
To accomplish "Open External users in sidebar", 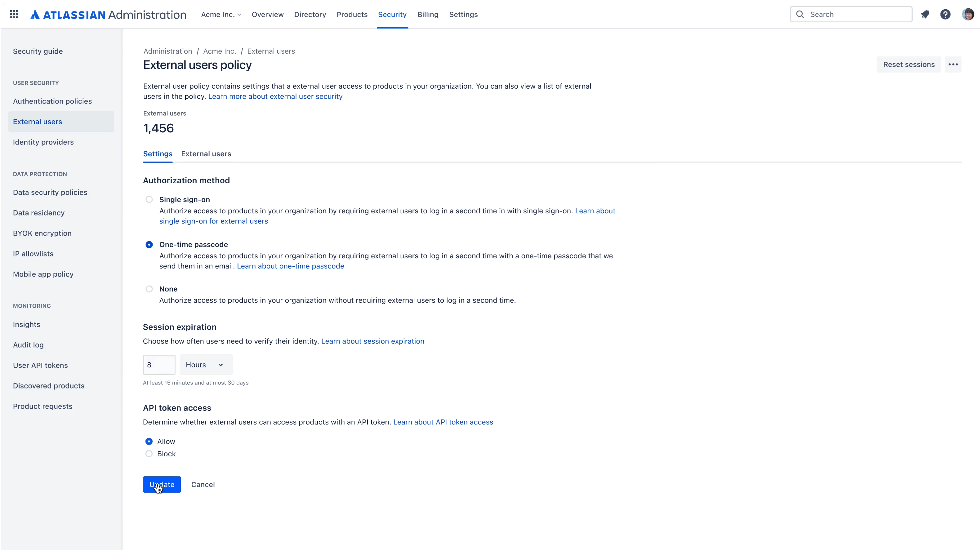I will 61,122.
